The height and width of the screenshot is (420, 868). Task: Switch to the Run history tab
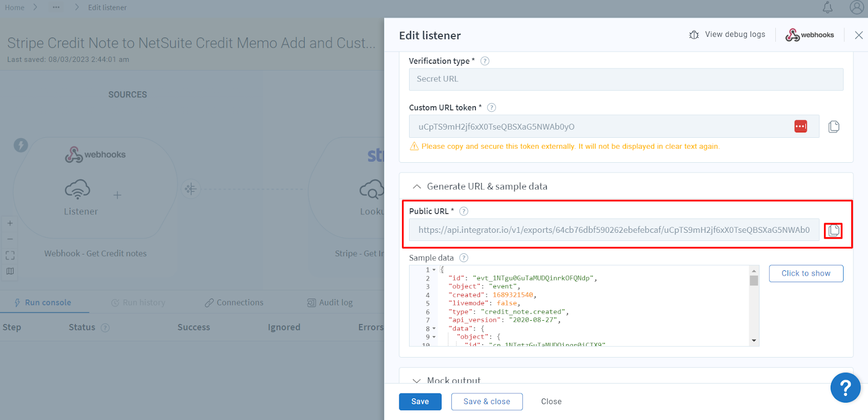coord(138,303)
